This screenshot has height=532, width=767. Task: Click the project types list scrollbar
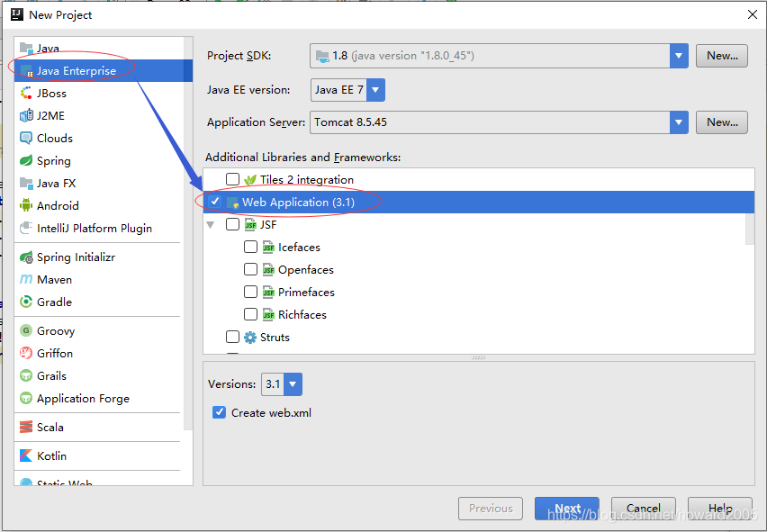[188, 234]
